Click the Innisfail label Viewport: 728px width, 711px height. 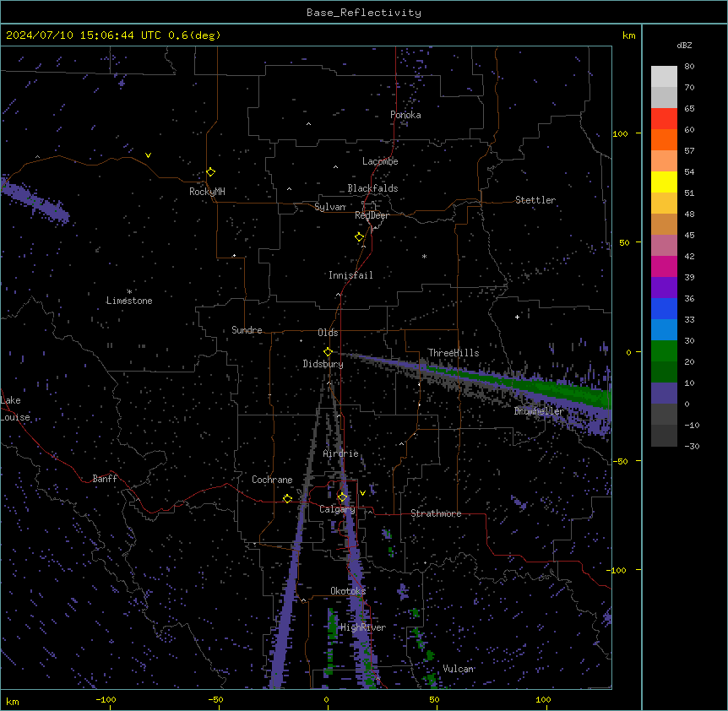tap(350, 275)
